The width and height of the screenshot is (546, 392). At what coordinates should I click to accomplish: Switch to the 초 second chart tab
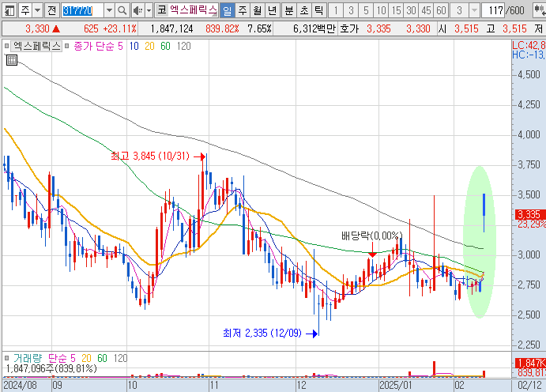[304, 10]
